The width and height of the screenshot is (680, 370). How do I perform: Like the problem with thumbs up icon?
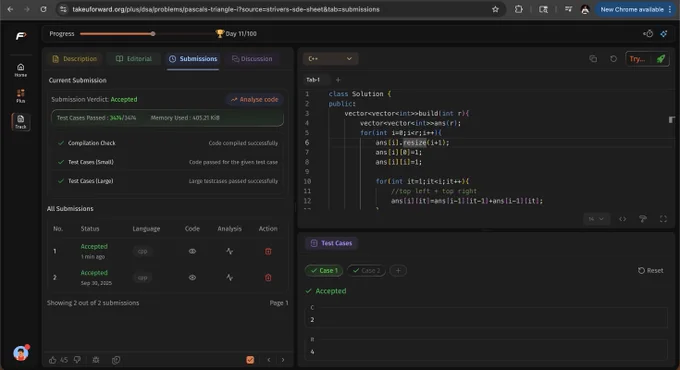52,360
